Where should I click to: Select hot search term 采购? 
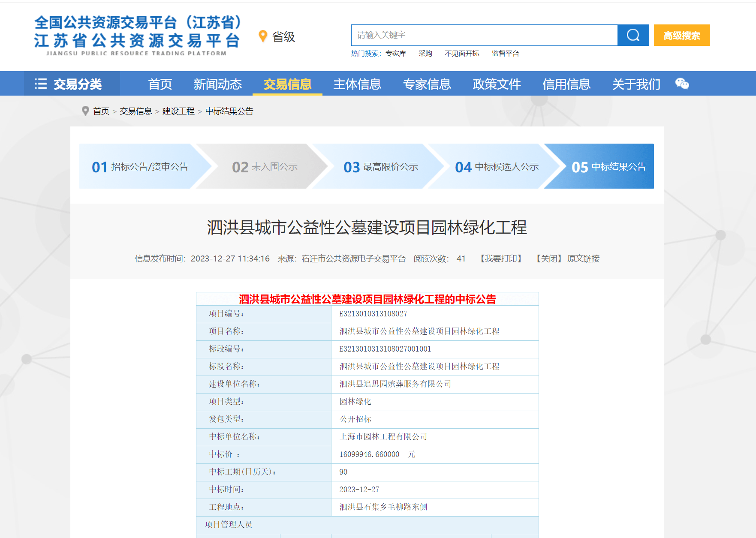(425, 54)
